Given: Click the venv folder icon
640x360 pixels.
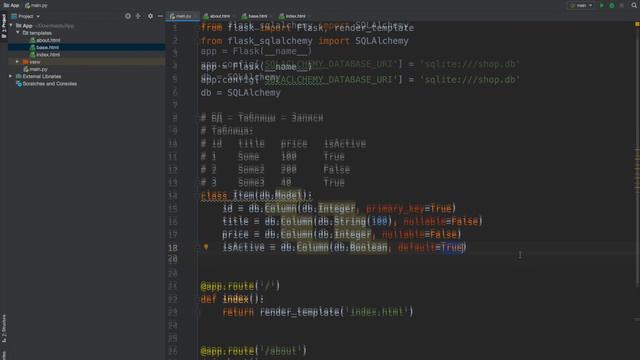Looking at the screenshot, I should [x=25, y=62].
